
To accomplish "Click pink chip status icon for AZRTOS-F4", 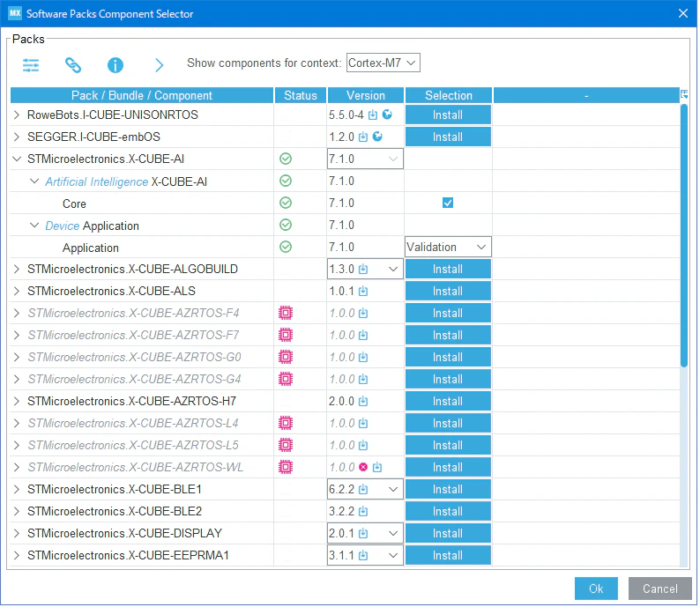I will pyautogui.click(x=286, y=313).
